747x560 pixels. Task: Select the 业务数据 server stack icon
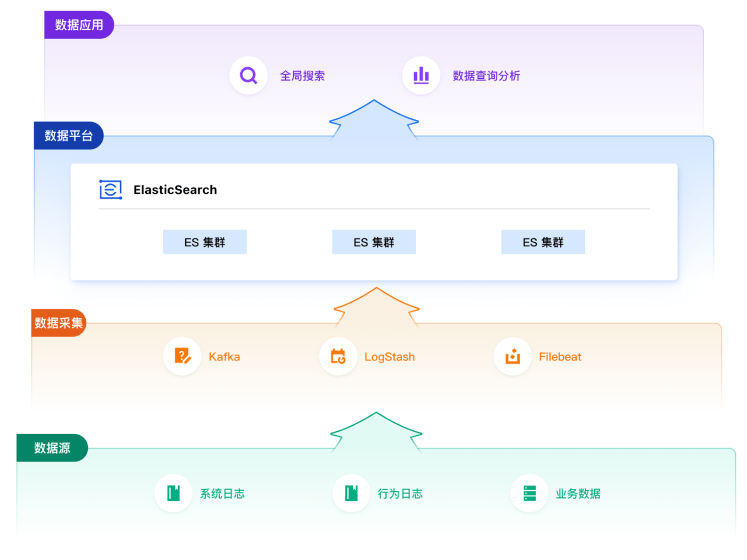pyautogui.click(x=530, y=493)
